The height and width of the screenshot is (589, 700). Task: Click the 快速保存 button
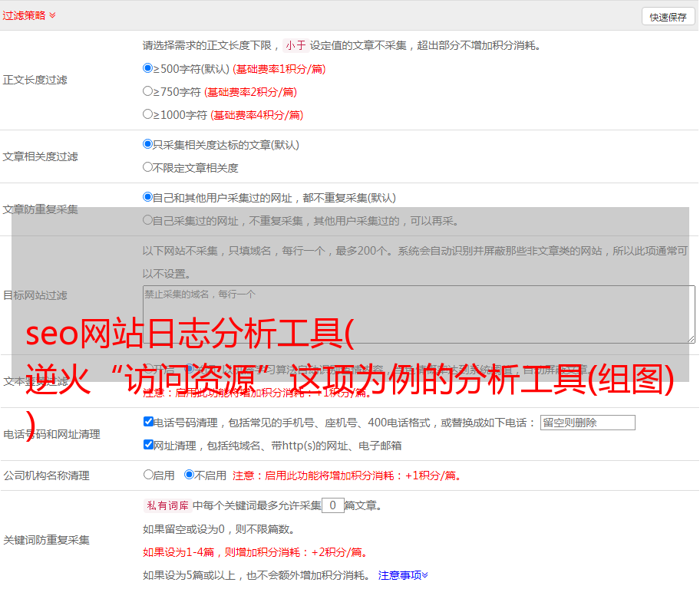[668, 17]
